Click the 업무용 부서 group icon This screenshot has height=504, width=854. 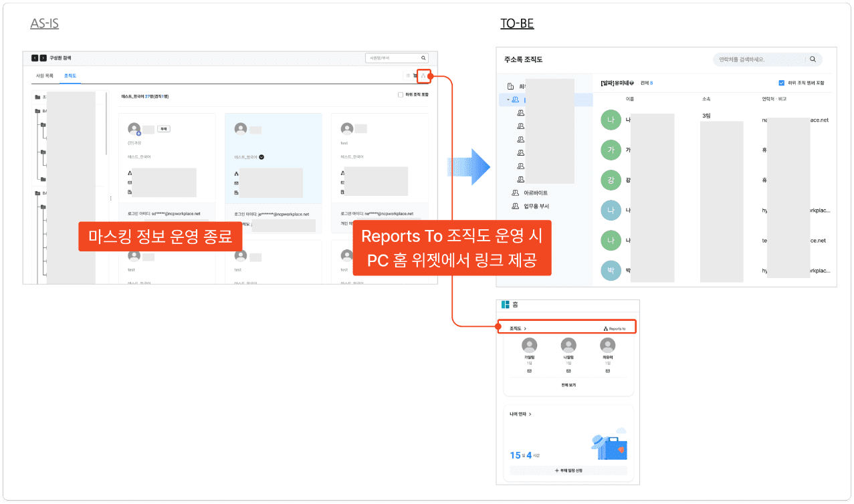(515, 207)
